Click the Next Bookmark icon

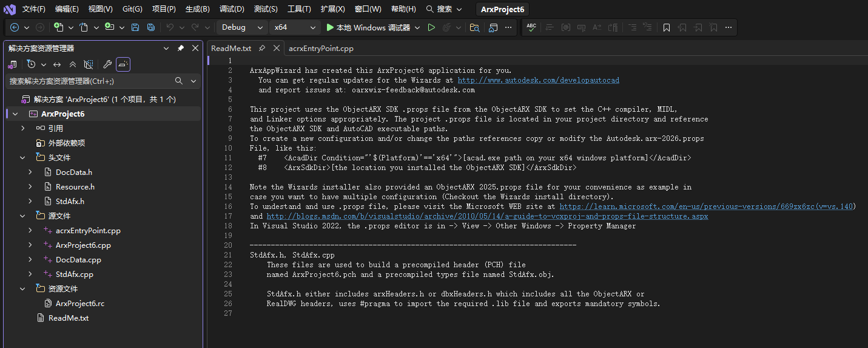[x=698, y=27]
